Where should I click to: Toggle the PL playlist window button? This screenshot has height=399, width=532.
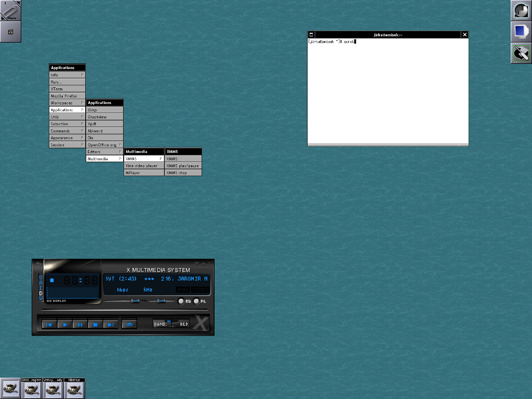pyautogui.click(x=197, y=301)
